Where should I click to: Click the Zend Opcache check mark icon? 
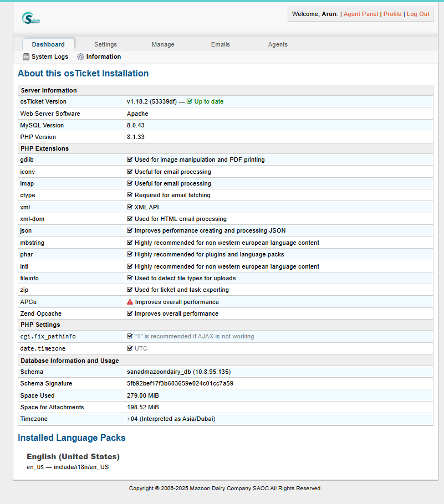tap(130, 314)
